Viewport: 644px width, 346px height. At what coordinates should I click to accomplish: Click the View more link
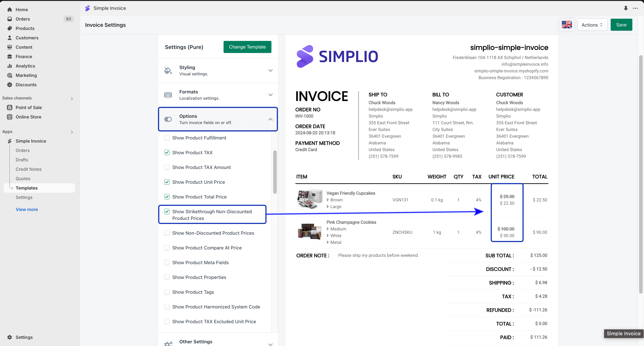(27, 209)
